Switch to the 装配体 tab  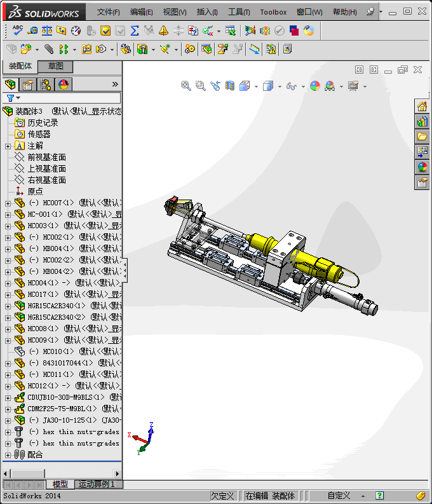click(20, 66)
